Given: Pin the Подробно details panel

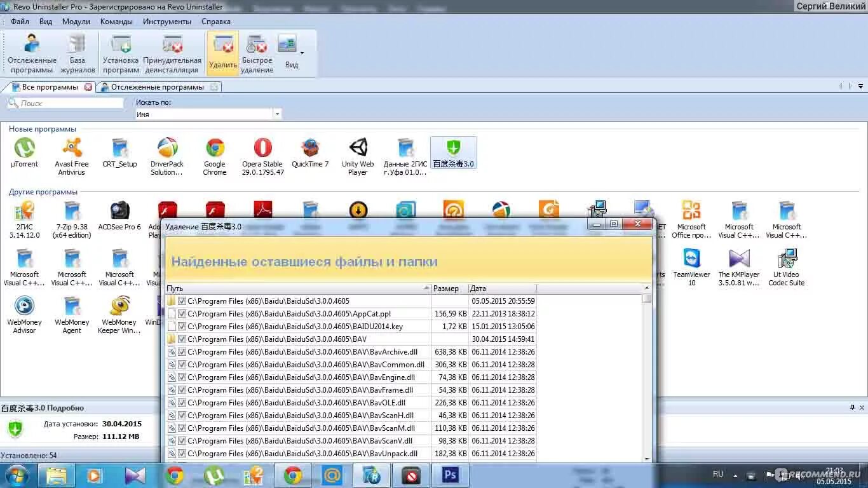Looking at the screenshot, I should pyautogui.click(x=852, y=407).
